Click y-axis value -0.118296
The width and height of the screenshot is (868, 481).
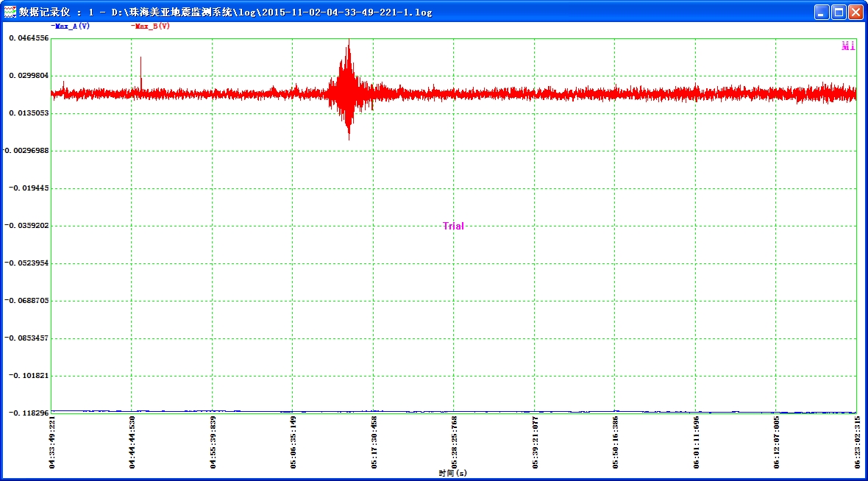29,413
